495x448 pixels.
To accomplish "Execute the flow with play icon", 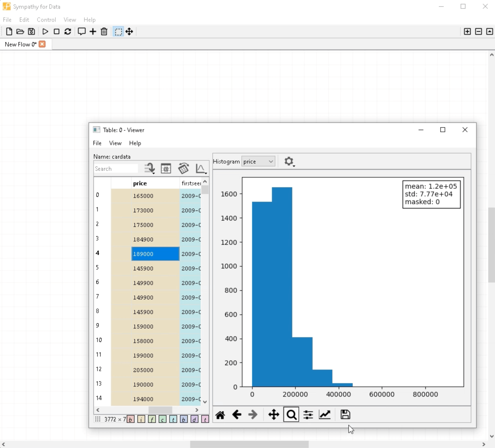I will point(45,31).
